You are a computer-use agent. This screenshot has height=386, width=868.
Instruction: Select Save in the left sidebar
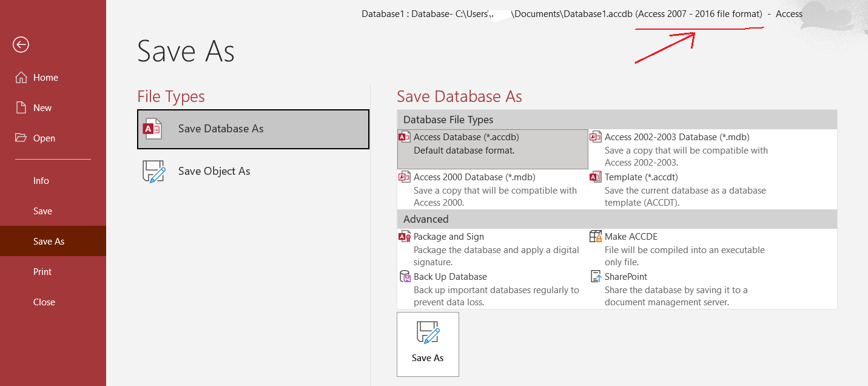coord(42,211)
